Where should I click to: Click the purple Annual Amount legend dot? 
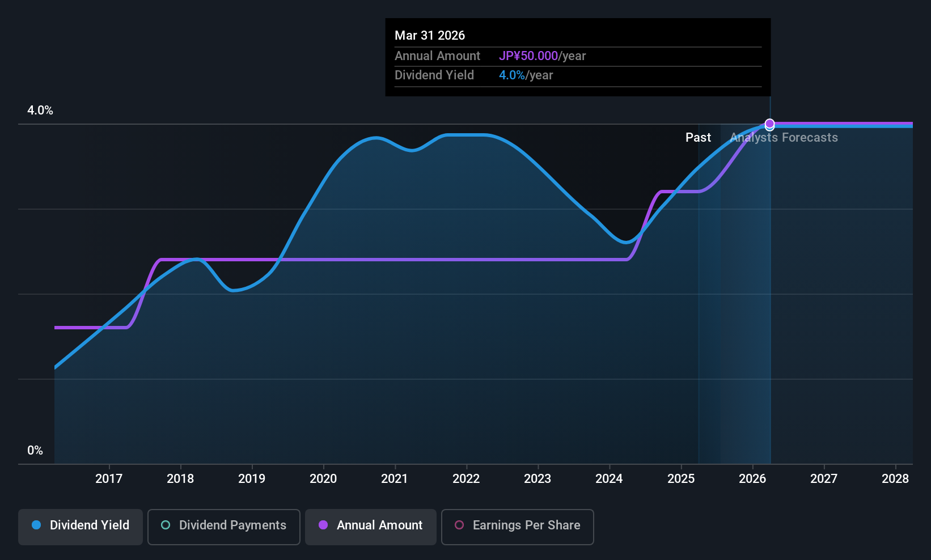click(323, 525)
